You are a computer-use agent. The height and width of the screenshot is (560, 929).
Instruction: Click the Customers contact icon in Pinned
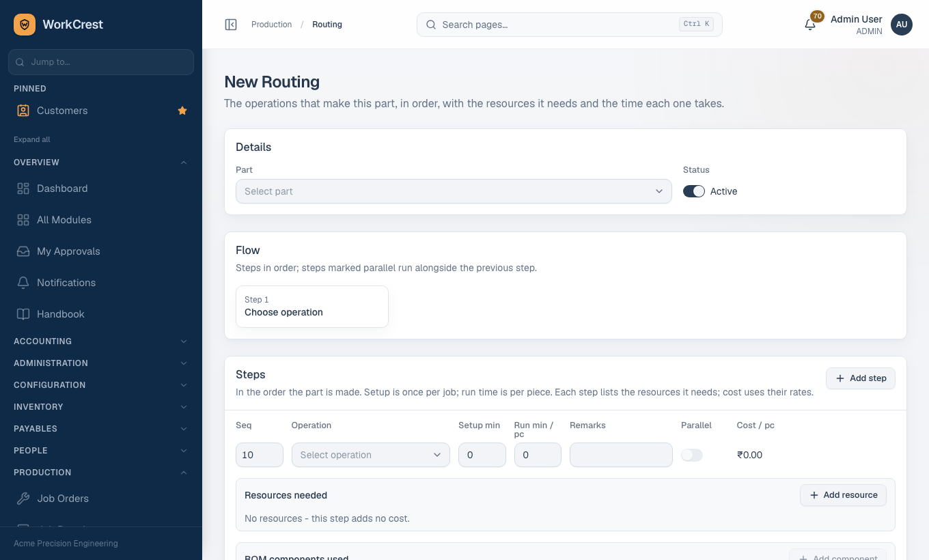23,111
